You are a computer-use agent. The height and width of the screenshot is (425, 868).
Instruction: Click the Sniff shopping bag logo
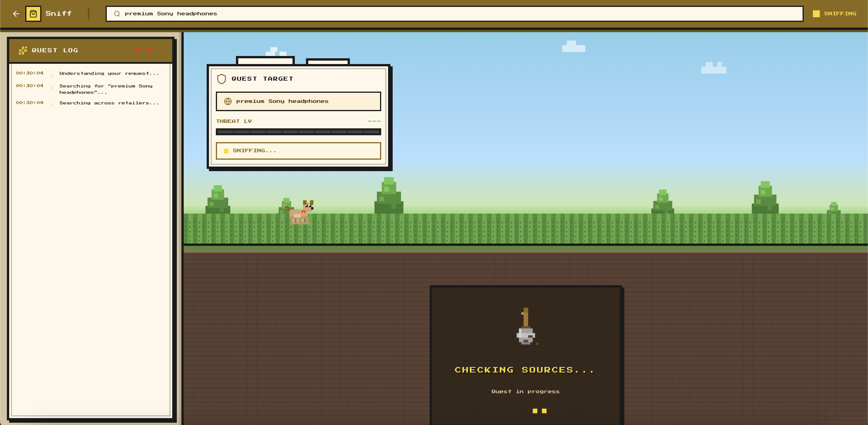[33, 14]
